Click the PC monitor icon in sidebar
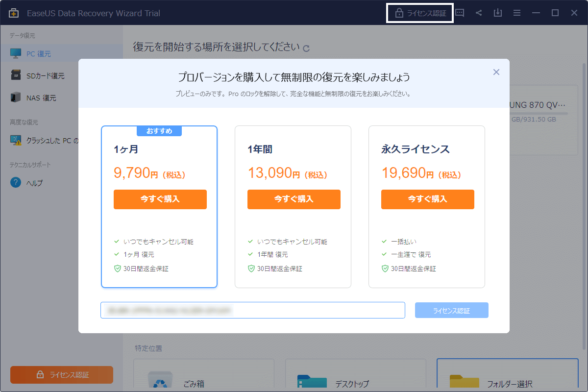Viewport: 588px width, 392px height. point(16,53)
